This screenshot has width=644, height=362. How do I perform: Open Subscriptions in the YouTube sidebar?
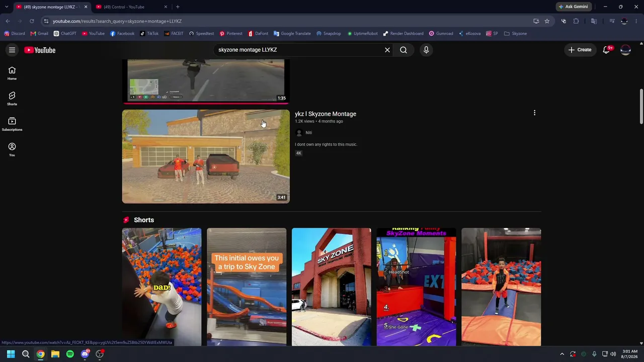pos(12,124)
